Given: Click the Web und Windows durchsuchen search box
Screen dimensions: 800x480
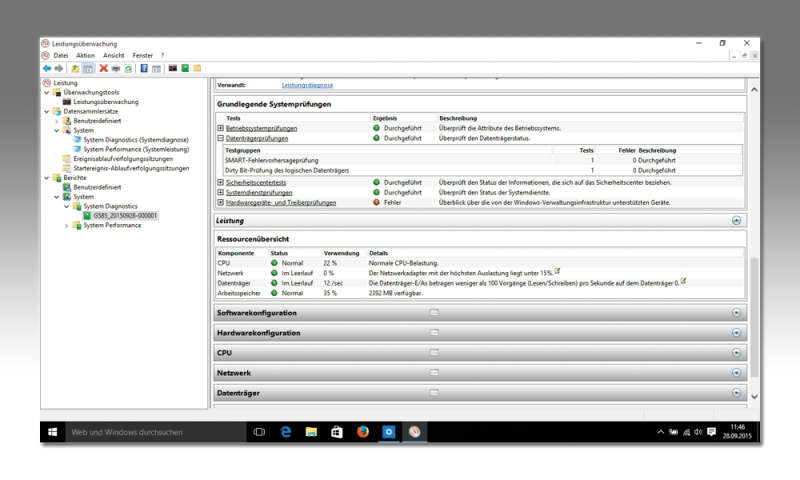Looking at the screenshot, I should 156,432.
